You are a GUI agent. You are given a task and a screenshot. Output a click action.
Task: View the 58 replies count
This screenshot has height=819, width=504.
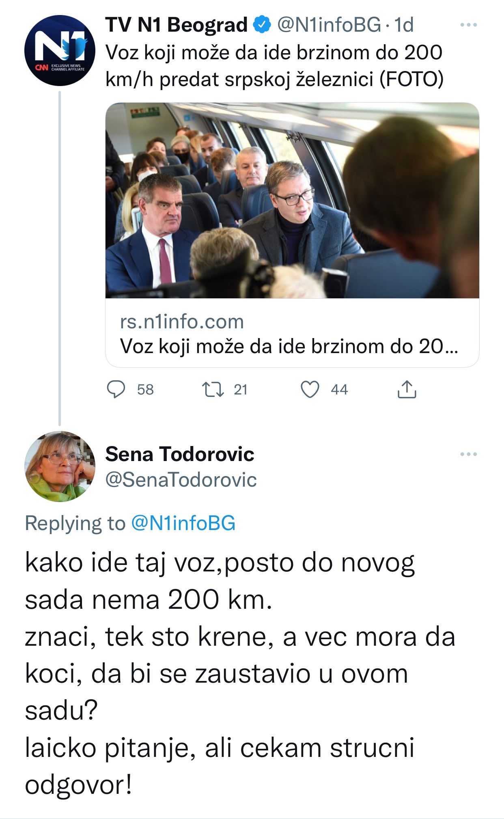tap(145, 389)
